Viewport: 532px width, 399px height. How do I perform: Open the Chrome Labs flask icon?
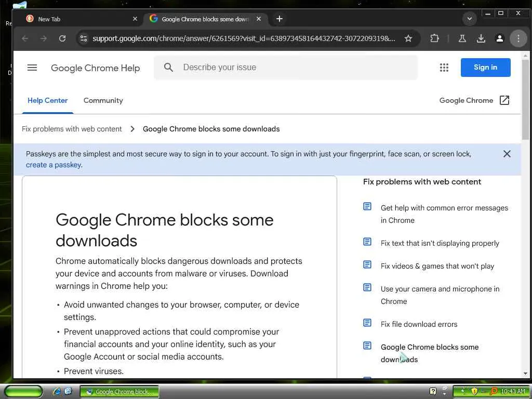pos(462,38)
